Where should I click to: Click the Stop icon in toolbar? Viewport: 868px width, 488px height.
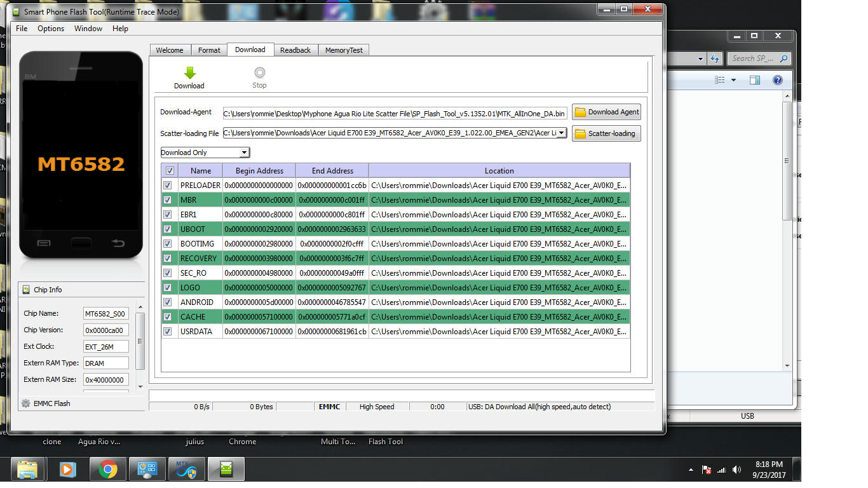pos(259,72)
